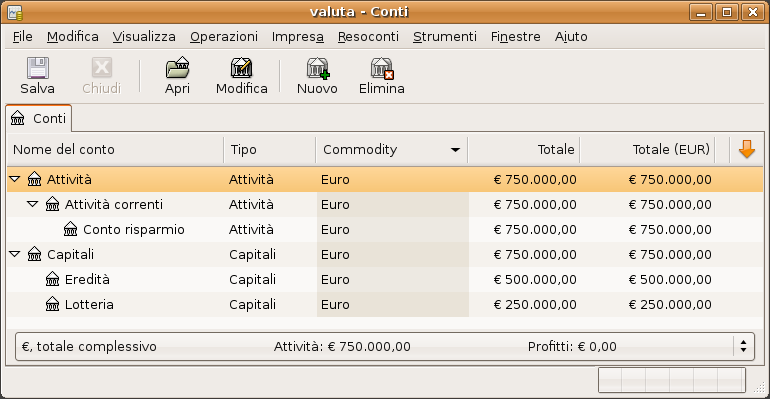Click the Lotteria account bank icon

click(x=53, y=304)
